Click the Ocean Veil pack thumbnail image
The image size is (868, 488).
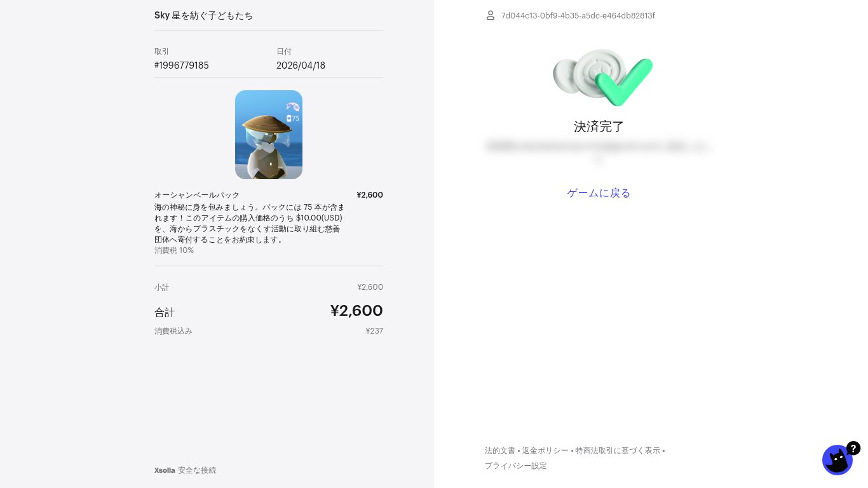tap(269, 135)
